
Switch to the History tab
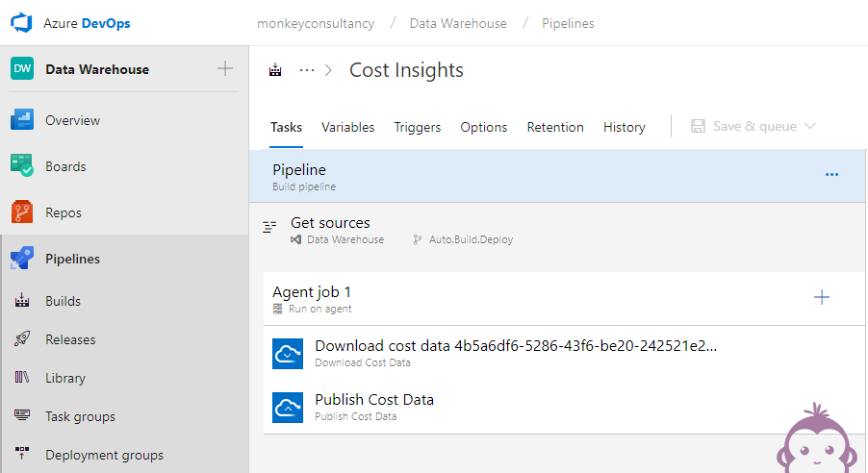click(625, 127)
